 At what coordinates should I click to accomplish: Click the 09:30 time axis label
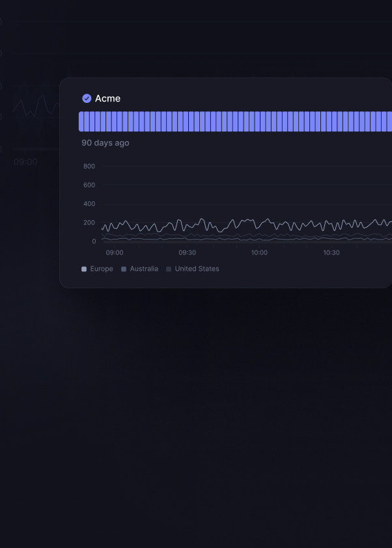187,253
